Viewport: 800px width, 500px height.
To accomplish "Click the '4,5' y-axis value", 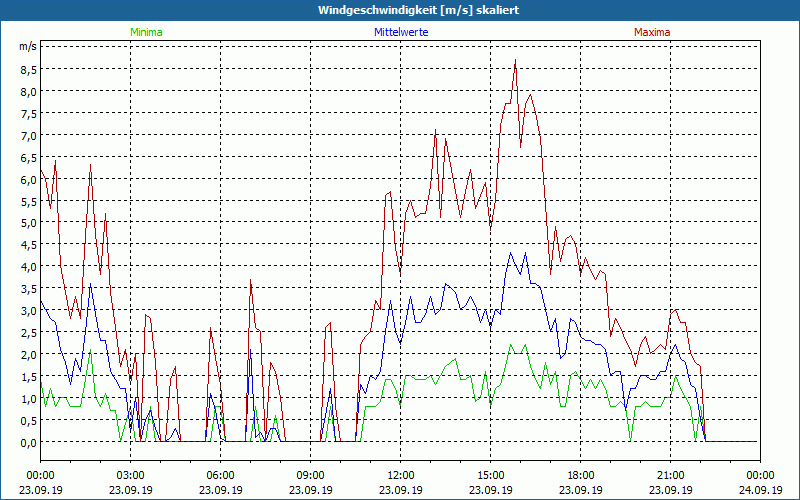I will click(x=28, y=245).
